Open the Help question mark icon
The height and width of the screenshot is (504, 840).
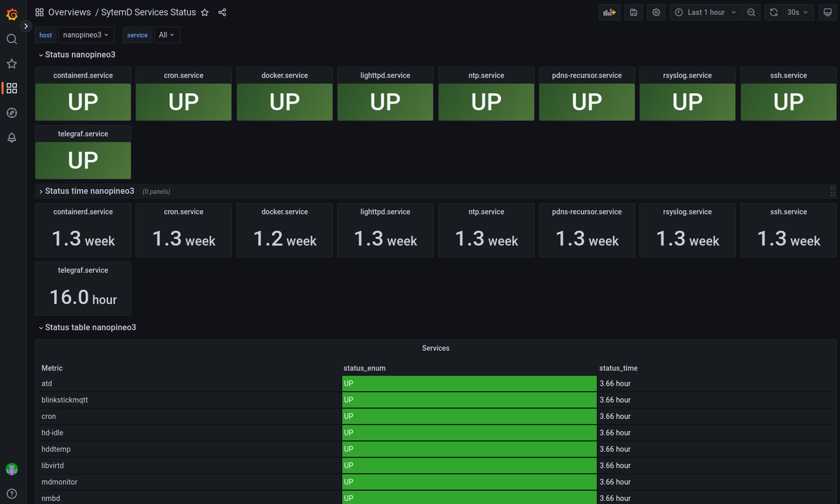(12, 494)
